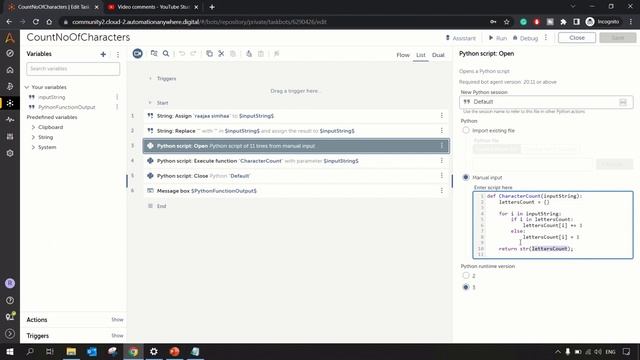
Task: Open the Assistant
Action: pos(460,38)
